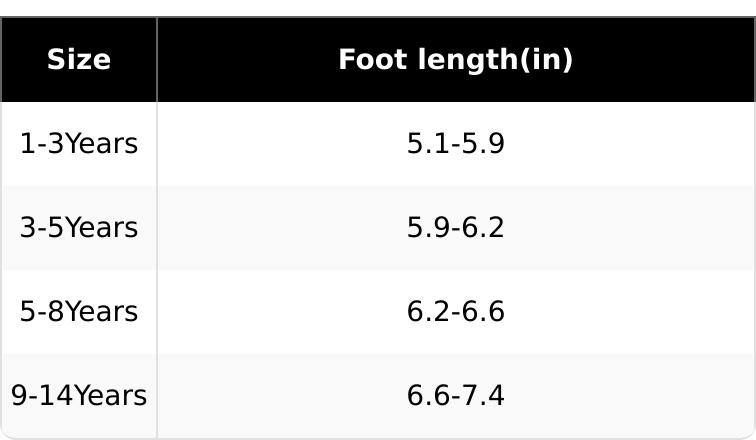Click the 5.9-6.2 foot length cell
The image size is (756, 440).
coord(456,227)
